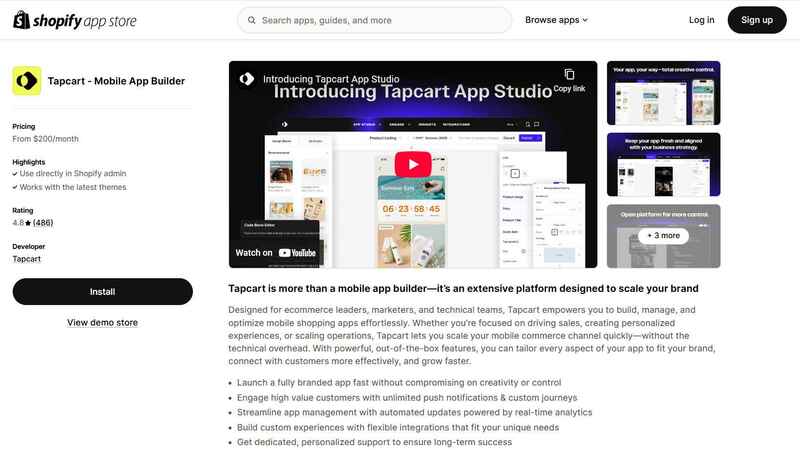Click the Shopify app store logo

75,20
